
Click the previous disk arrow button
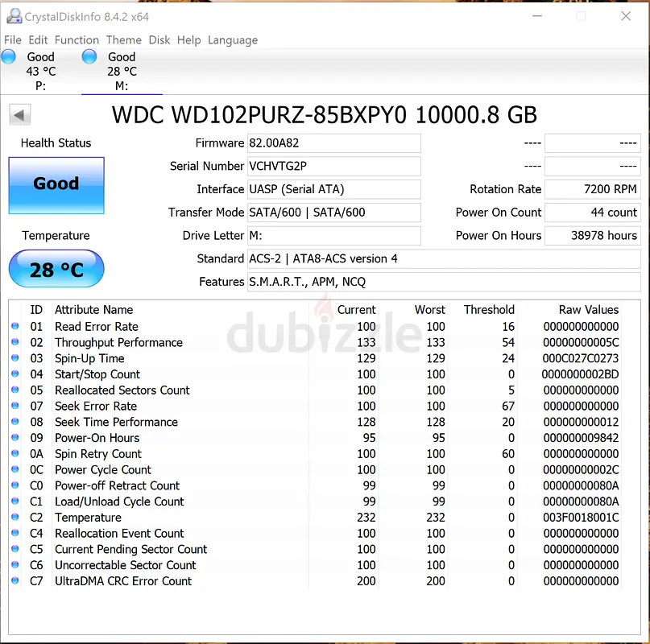20,115
